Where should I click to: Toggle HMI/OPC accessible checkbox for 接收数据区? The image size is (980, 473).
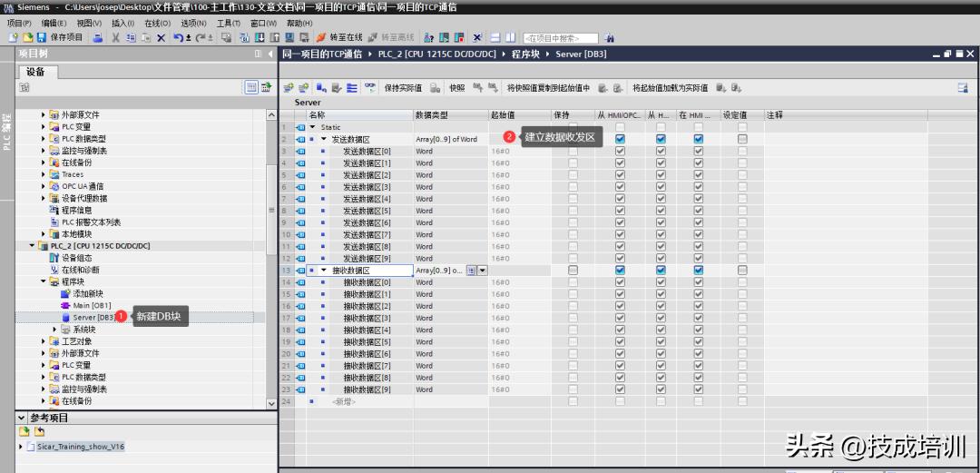point(620,271)
